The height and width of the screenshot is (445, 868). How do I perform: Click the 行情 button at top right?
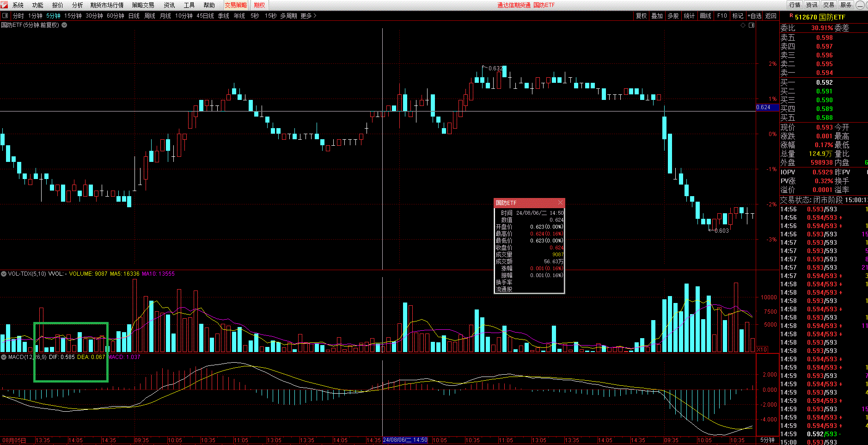pos(795,5)
